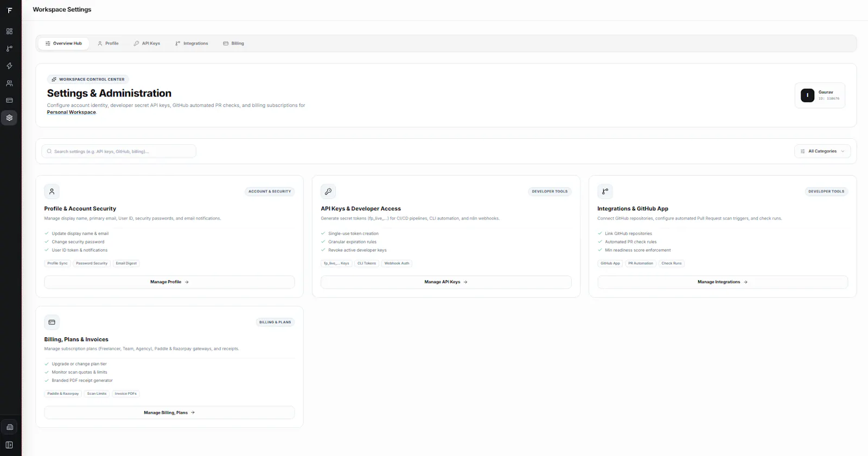Viewport: 868px width, 456px height.
Task: Switch to the Profile tab
Action: (x=108, y=43)
